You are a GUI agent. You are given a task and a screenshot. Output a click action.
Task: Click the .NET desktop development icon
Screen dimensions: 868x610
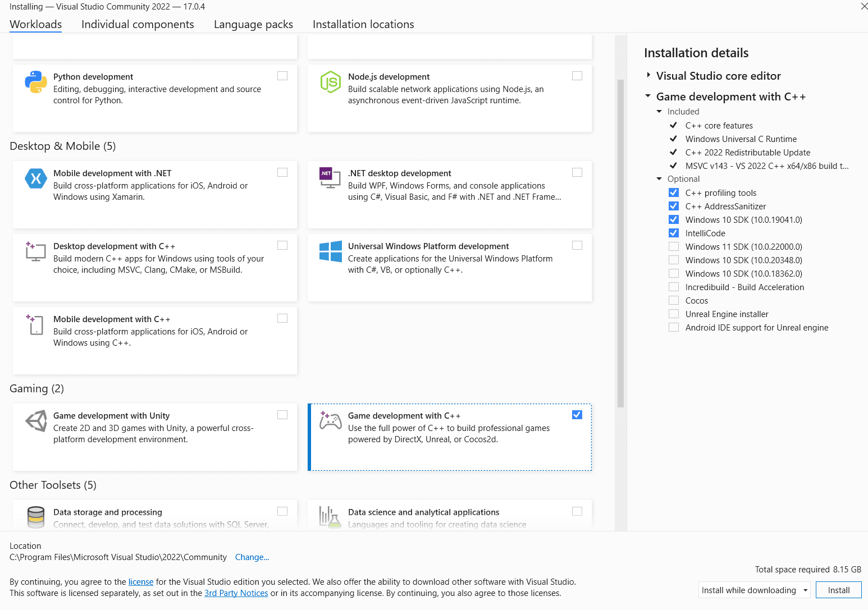(330, 178)
